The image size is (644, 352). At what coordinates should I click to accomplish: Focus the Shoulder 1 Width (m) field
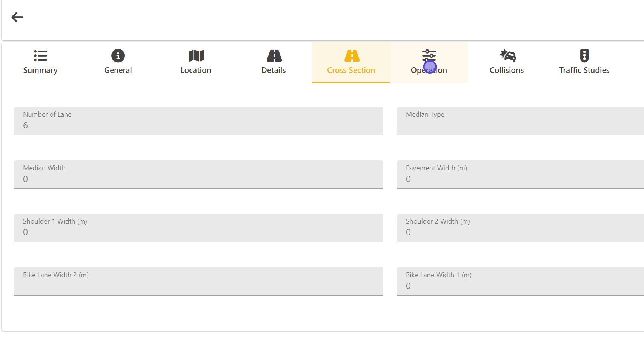click(x=198, y=228)
